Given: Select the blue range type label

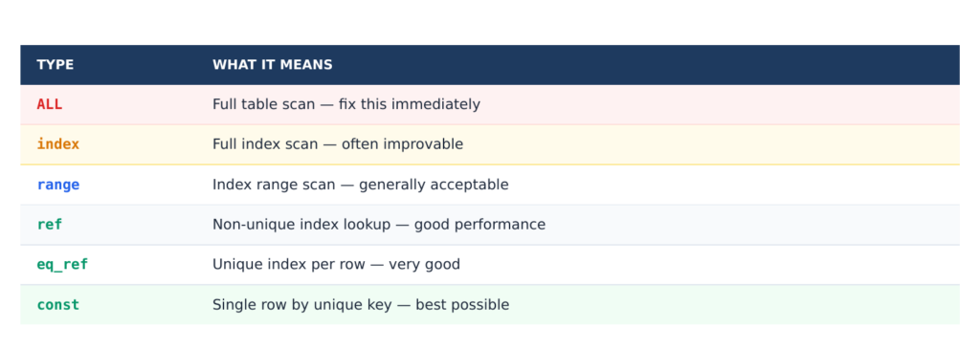Looking at the screenshot, I should [x=58, y=185].
